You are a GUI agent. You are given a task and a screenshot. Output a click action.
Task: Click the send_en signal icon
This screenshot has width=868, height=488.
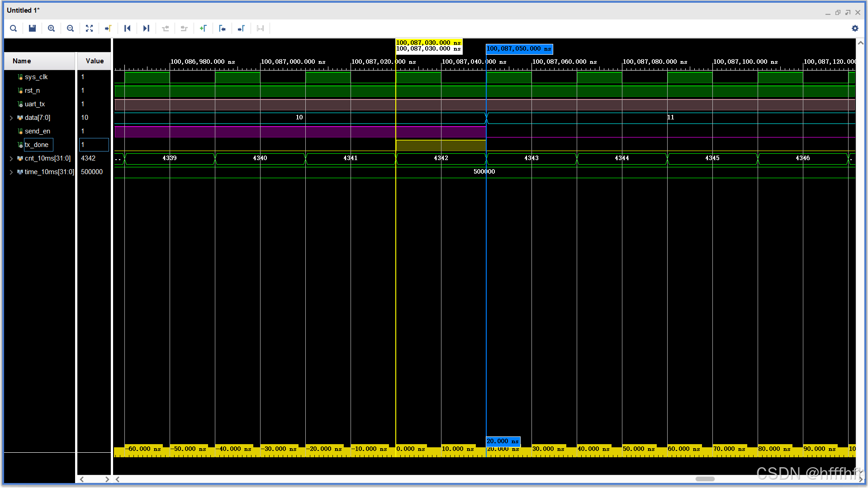(20, 132)
